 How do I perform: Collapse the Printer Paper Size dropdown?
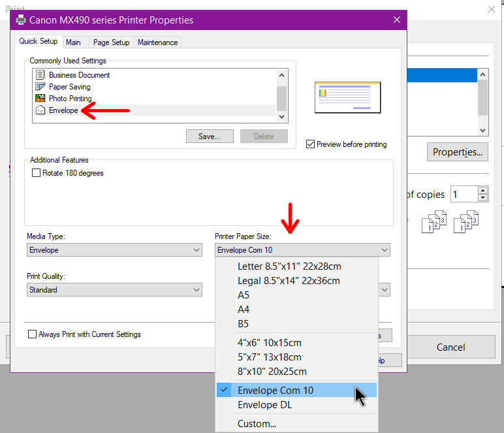(x=302, y=249)
